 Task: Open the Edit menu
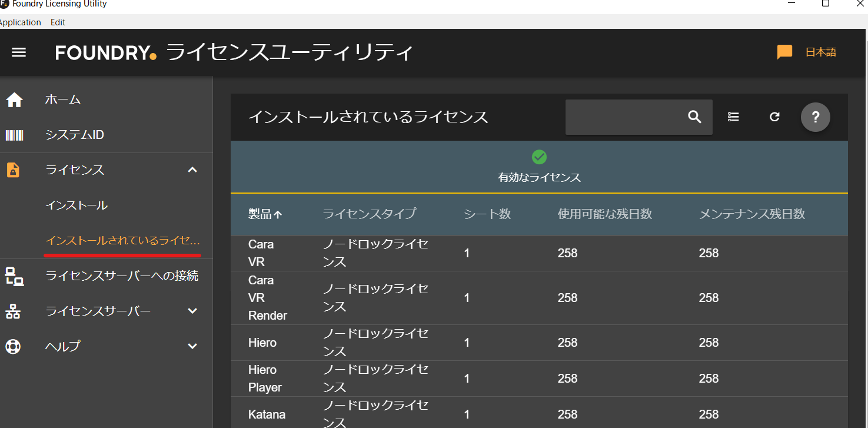click(x=58, y=22)
